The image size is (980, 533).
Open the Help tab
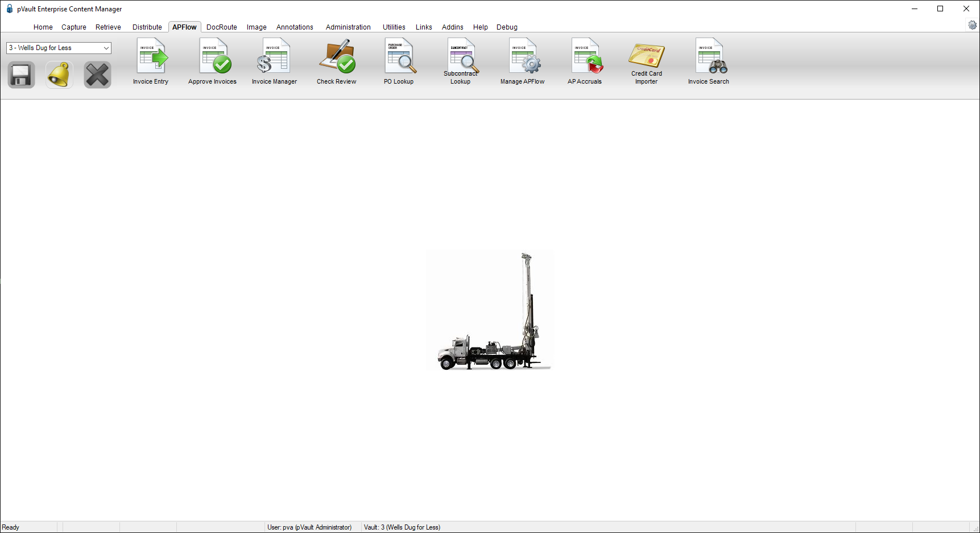tap(481, 27)
